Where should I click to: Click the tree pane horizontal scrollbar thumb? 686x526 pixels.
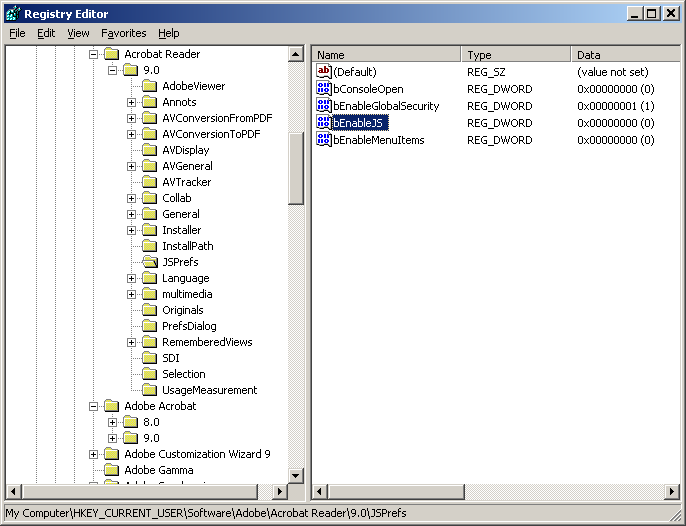[139, 491]
